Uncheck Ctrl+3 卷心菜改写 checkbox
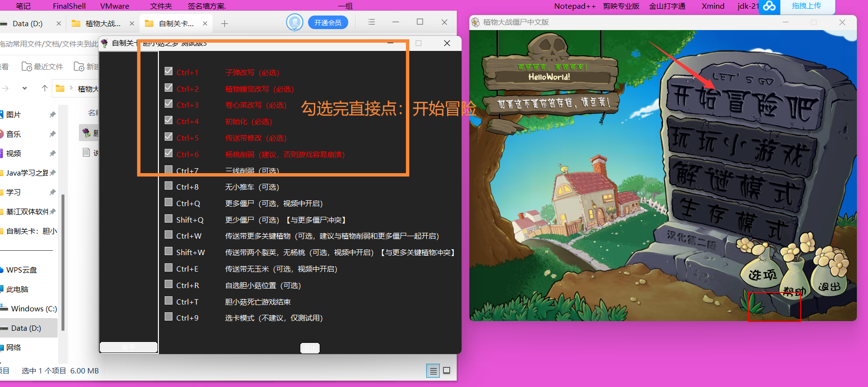Viewport: 868px width, 387px height. click(169, 104)
